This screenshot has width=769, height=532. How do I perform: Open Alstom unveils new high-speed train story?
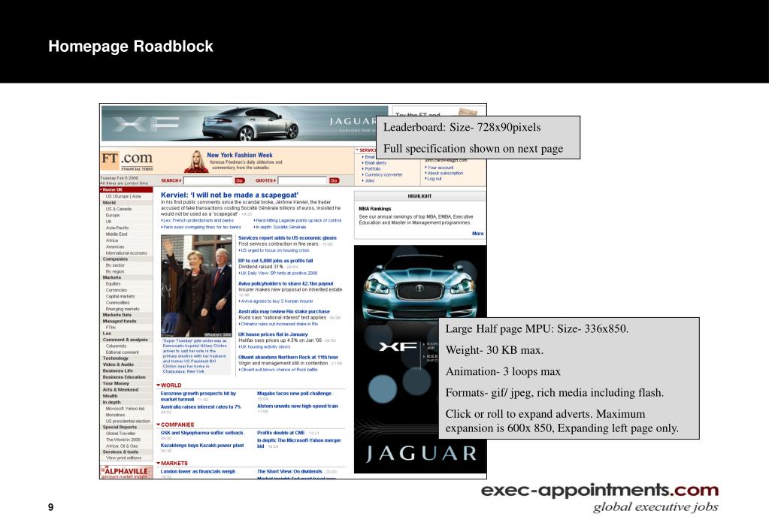click(x=298, y=406)
